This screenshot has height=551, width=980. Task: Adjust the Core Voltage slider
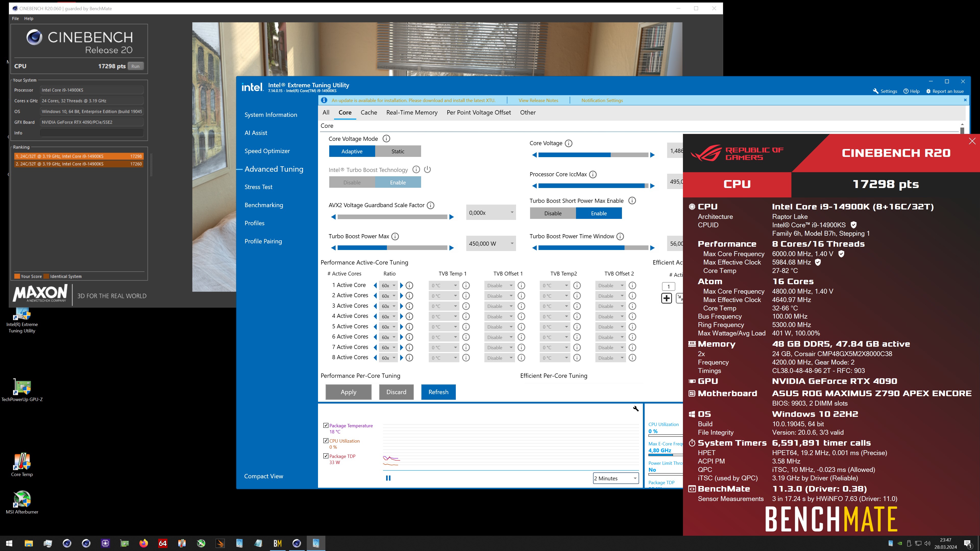(x=593, y=155)
